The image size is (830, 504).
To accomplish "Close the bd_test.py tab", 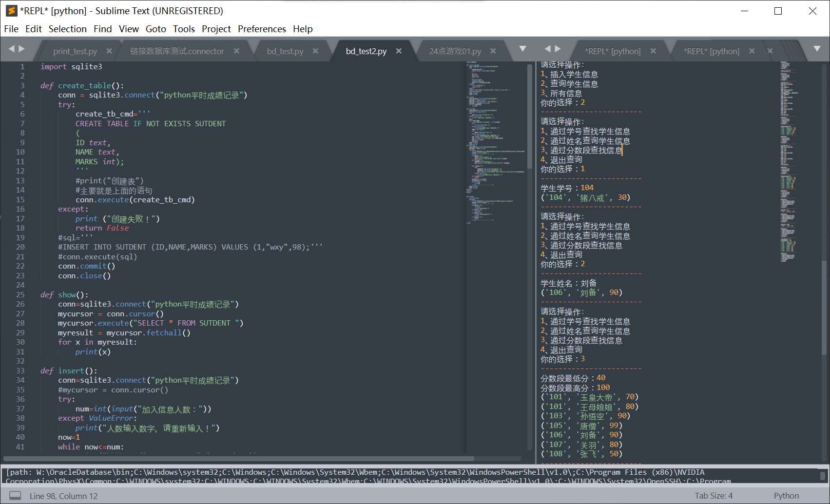I will (x=315, y=50).
